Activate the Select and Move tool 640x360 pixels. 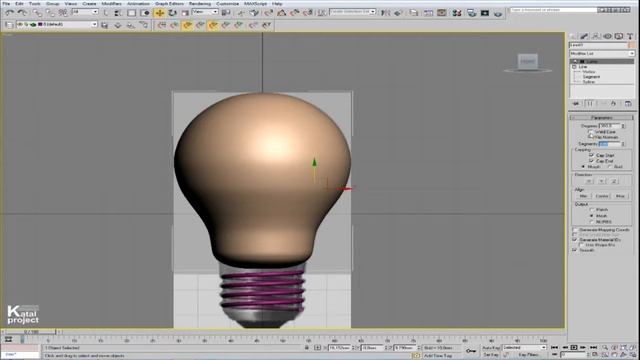tap(160, 13)
